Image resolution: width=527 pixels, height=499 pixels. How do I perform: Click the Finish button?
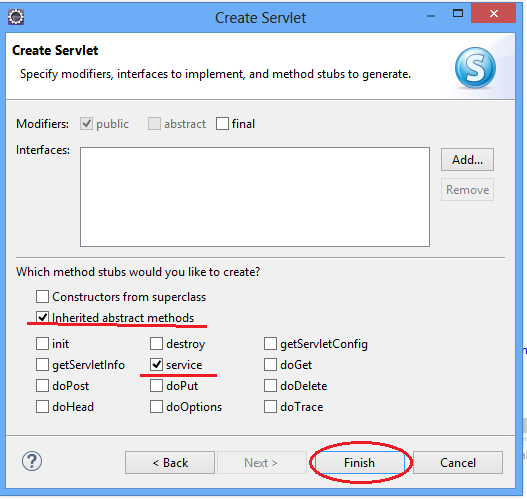point(359,463)
